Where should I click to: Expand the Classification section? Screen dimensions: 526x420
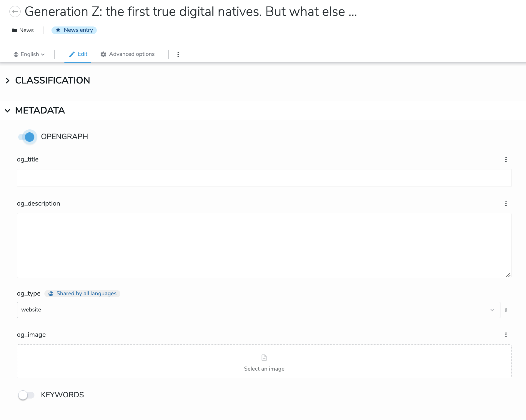8,81
